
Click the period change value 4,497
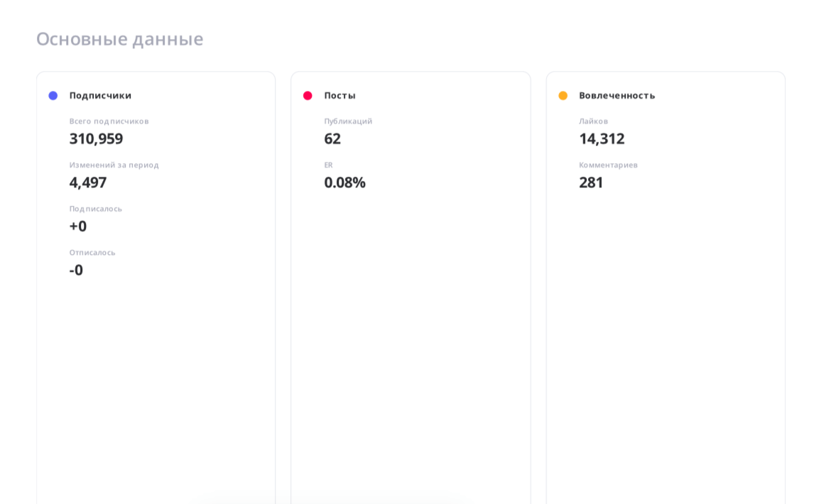(88, 182)
